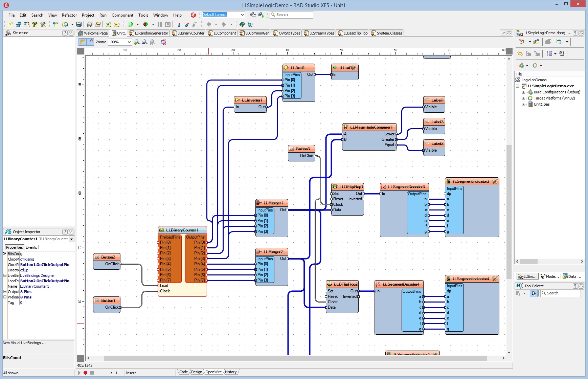
Task: Open the Run button dropdown arrow
Action: [138, 24]
